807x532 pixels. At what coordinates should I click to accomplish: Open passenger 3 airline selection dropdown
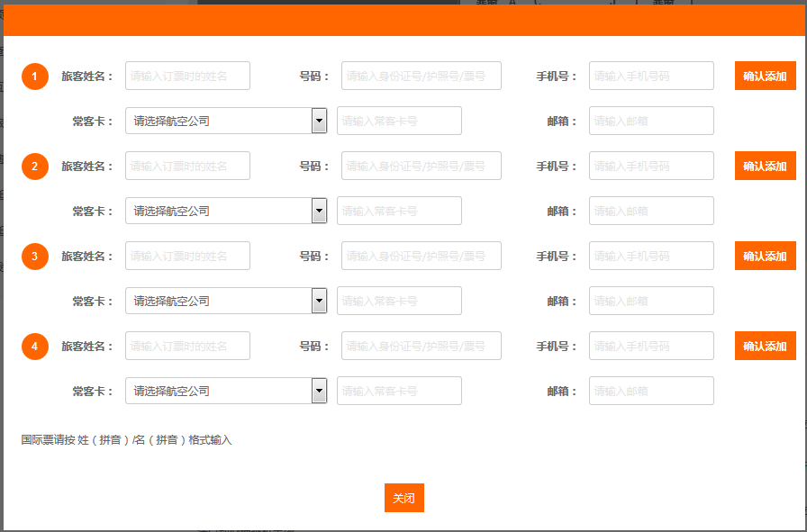(x=225, y=301)
